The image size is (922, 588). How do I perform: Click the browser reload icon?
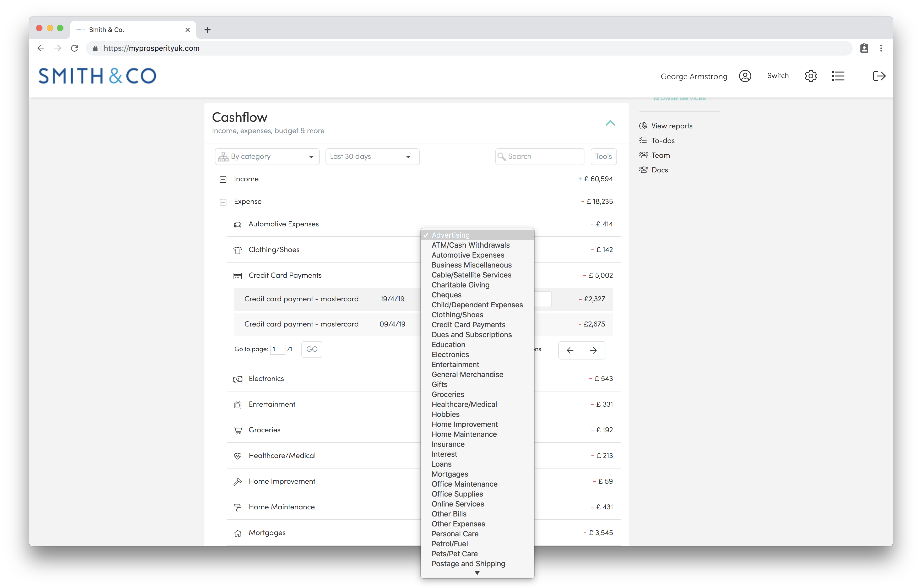click(75, 48)
